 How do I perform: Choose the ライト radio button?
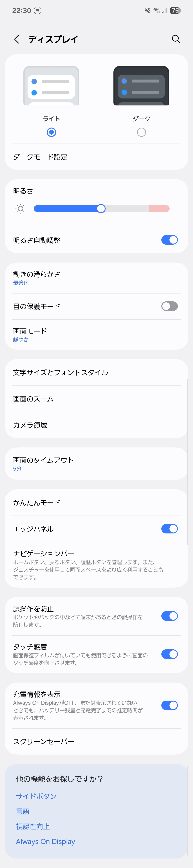pos(51,132)
